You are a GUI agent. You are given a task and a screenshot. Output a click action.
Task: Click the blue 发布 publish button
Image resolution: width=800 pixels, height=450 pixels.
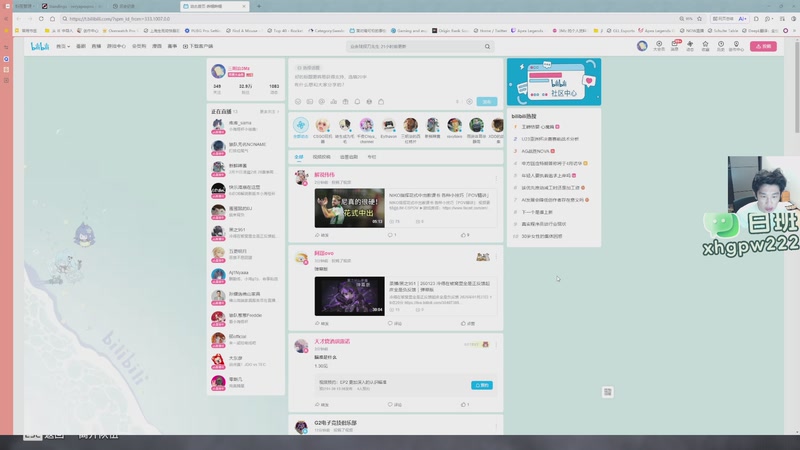tap(487, 102)
